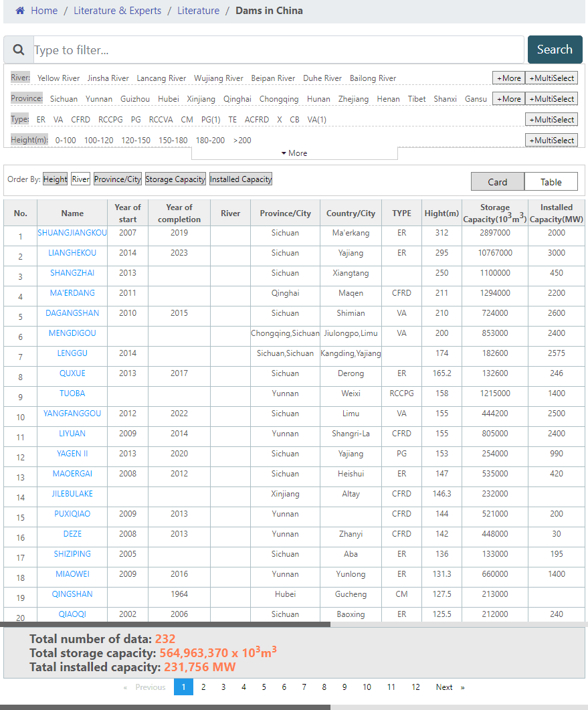Filter by RCCPG dam type

click(110, 120)
